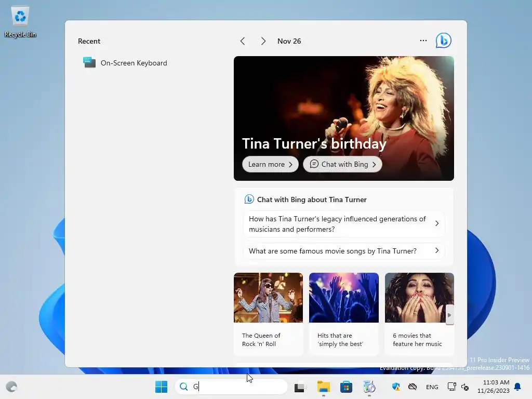
Task: Go to next day with right arrow
Action: (x=263, y=41)
